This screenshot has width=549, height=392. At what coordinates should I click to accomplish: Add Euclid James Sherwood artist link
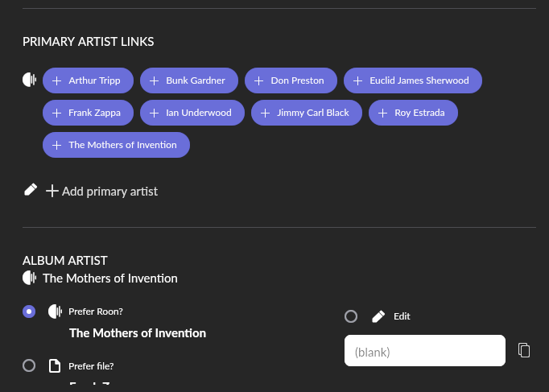coord(412,80)
